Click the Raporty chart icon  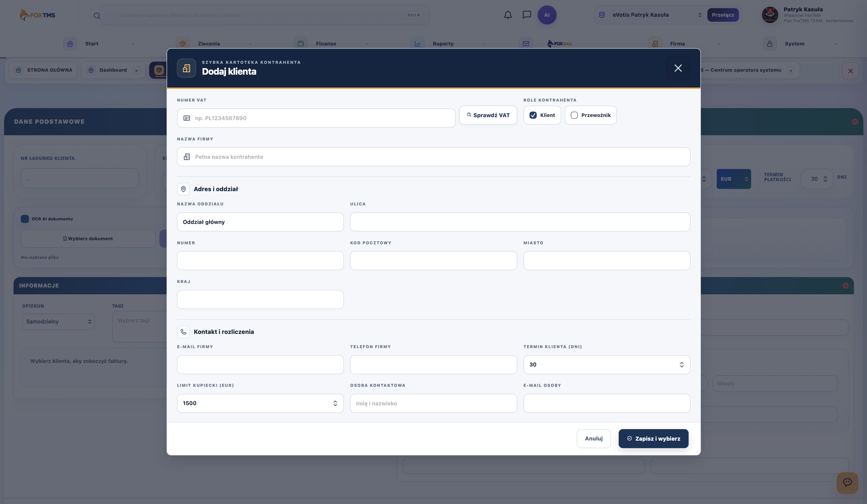click(418, 44)
